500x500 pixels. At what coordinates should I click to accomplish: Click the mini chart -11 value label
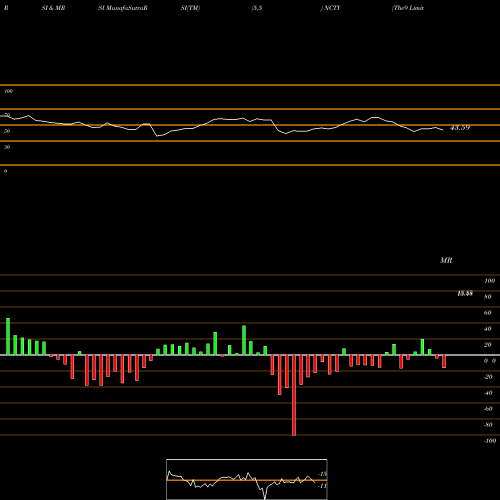pos(322,486)
